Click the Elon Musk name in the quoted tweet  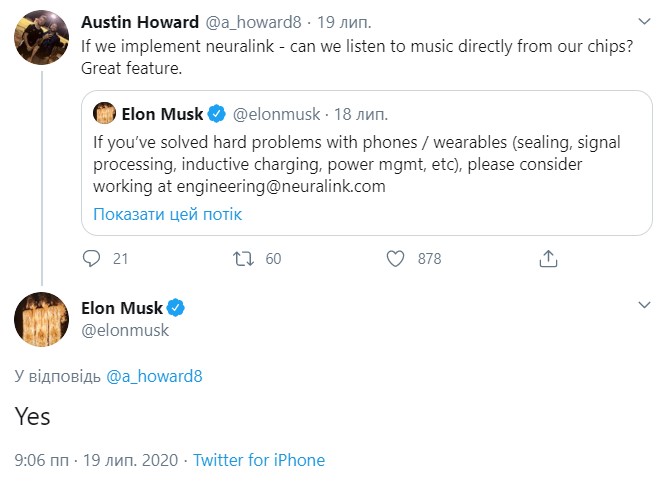tap(163, 113)
